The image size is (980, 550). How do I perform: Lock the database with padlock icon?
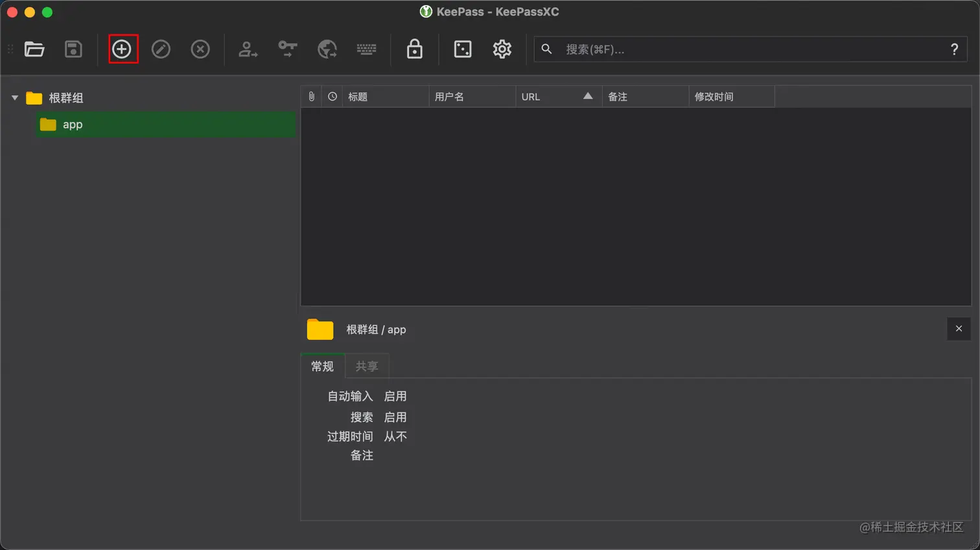coord(415,49)
